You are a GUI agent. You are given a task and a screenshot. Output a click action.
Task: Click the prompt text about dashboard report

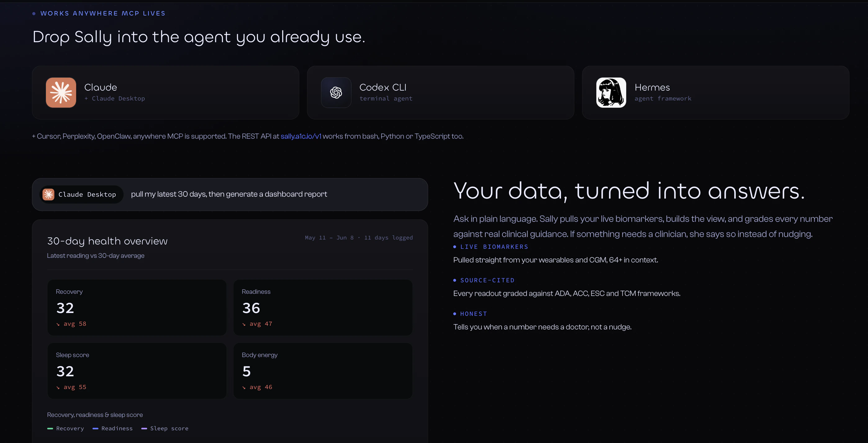point(229,194)
